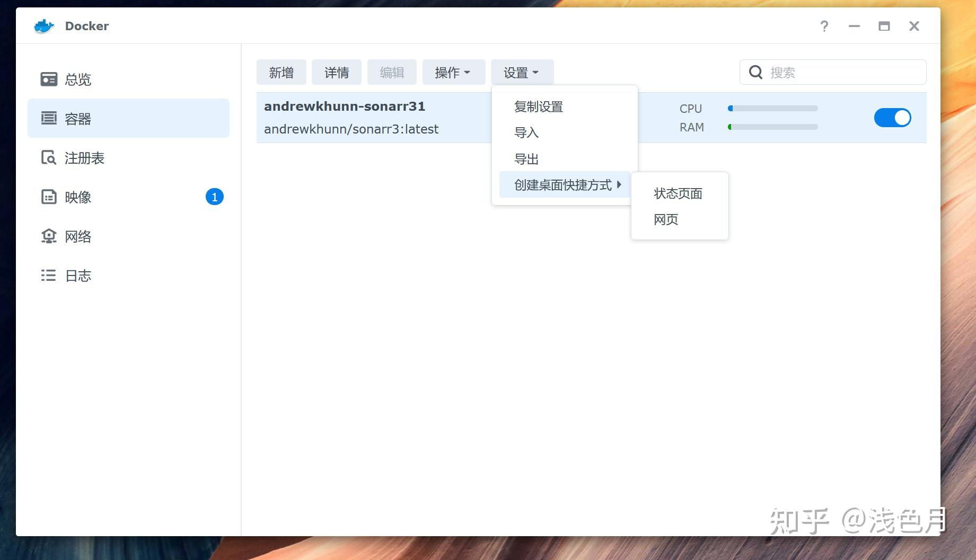Image resolution: width=976 pixels, height=560 pixels.
Task: Choose 复制设置 from the settings menu
Action: (539, 106)
